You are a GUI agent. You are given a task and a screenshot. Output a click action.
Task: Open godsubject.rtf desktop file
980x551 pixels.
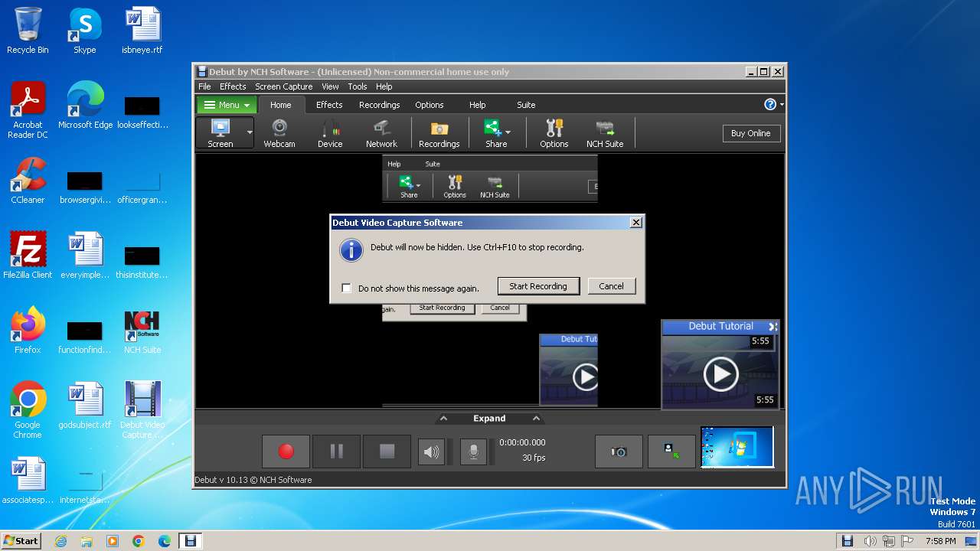click(85, 406)
